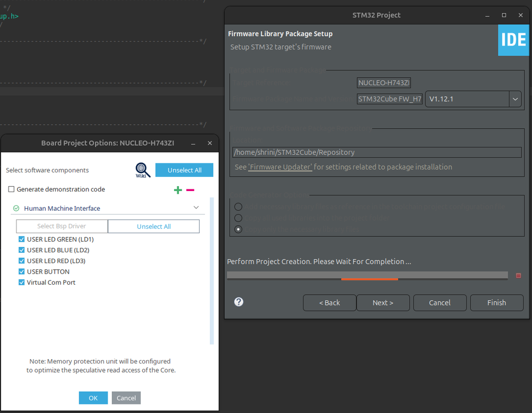Click 'Firmware Library Package Setup' heading
Viewport: 532px width, 413px height.
pyautogui.click(x=280, y=34)
